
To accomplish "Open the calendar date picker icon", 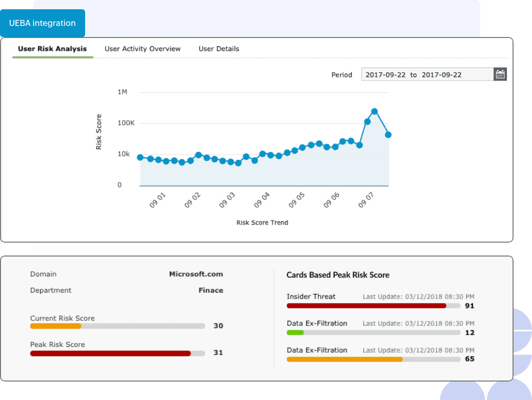I will tap(500, 74).
